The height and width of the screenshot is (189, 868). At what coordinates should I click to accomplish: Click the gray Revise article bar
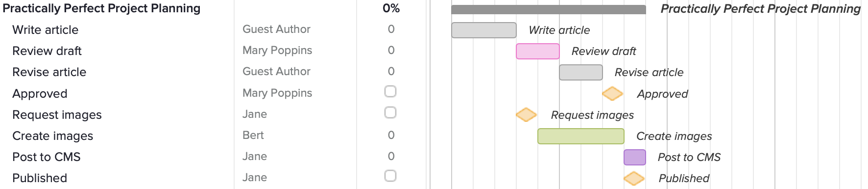click(581, 72)
